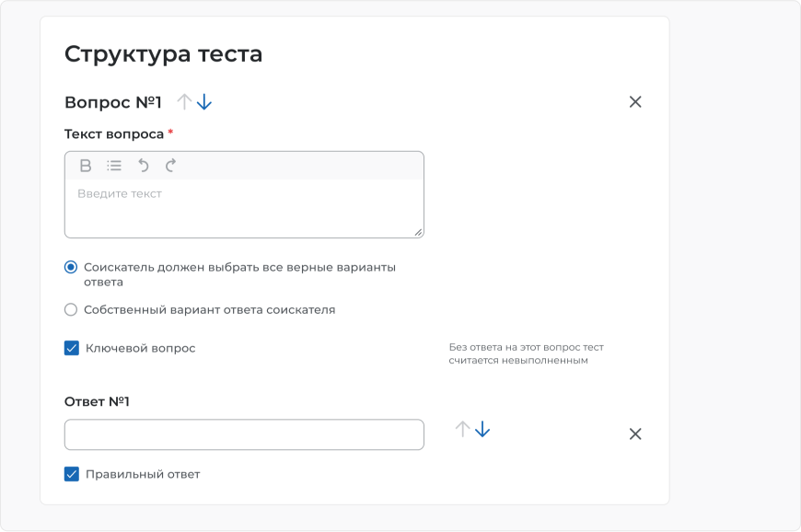Screen dimensions: 801x532
Task: Move Ответ №1 down with blue arrow
Action: pos(482,429)
